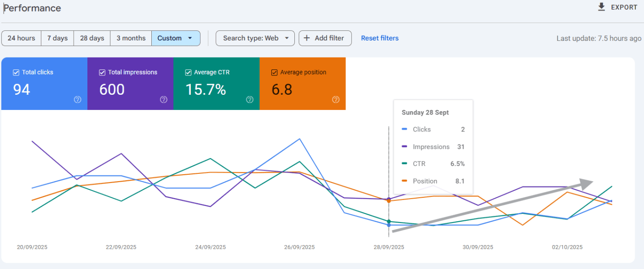Viewport: 644px width, 269px height.
Task: Open help icon on Total impressions card
Action: pos(163,100)
